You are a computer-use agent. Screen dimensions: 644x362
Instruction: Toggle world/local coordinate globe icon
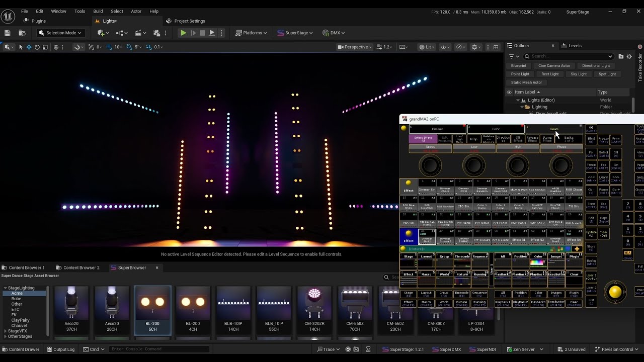[56, 47]
